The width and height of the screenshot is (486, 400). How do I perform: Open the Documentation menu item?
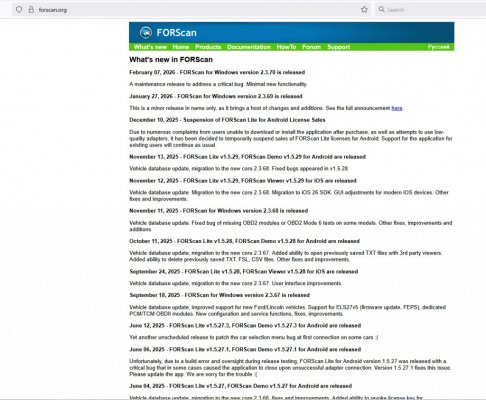(249, 47)
